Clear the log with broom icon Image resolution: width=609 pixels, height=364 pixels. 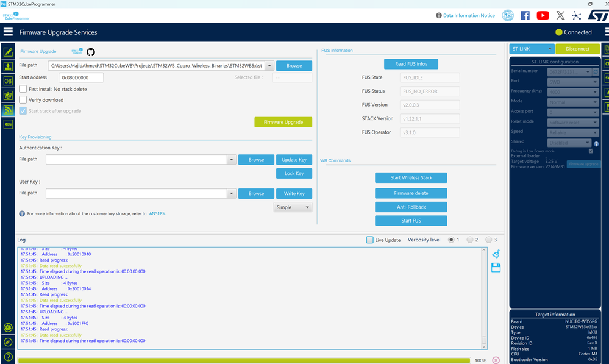pyautogui.click(x=496, y=254)
